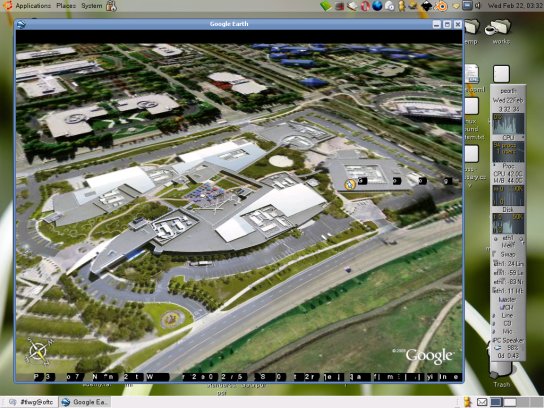Open the System menu

click(92, 6)
